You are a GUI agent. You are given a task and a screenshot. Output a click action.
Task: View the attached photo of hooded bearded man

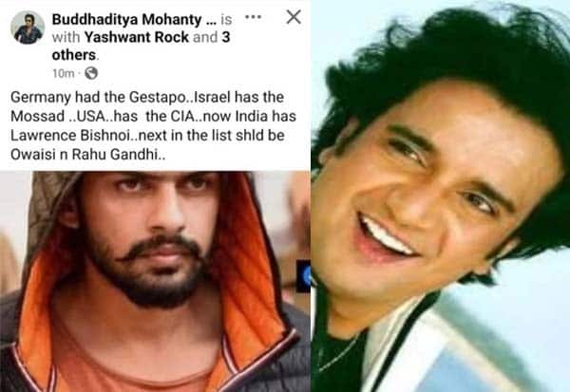click(x=155, y=282)
